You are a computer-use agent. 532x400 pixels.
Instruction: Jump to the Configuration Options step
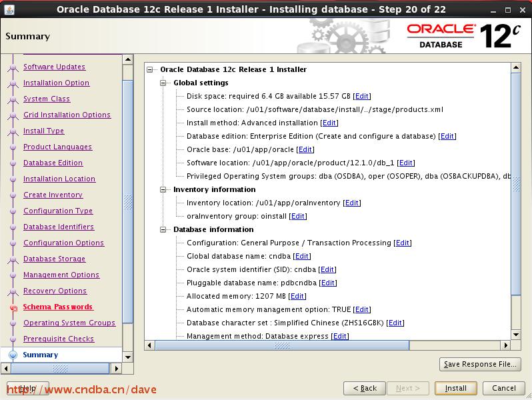pos(64,243)
